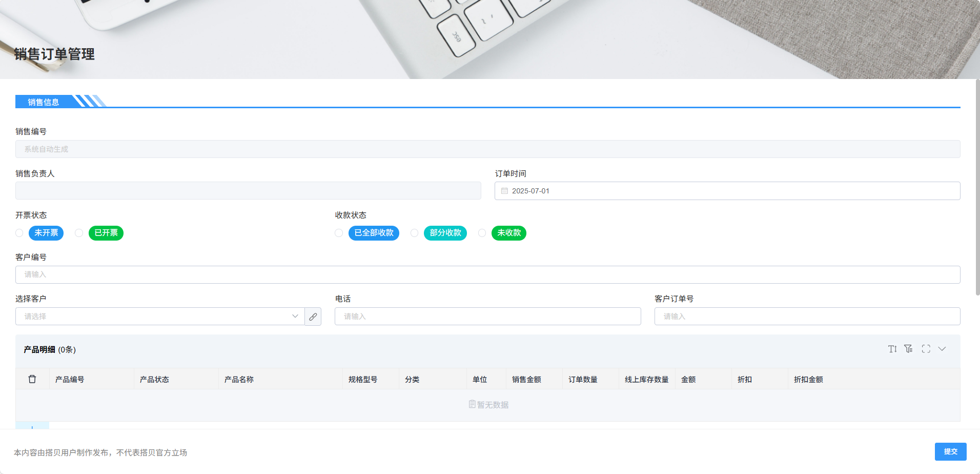The width and height of the screenshot is (980, 474).
Task: Click the 客户编号 input field
Action: (487, 274)
